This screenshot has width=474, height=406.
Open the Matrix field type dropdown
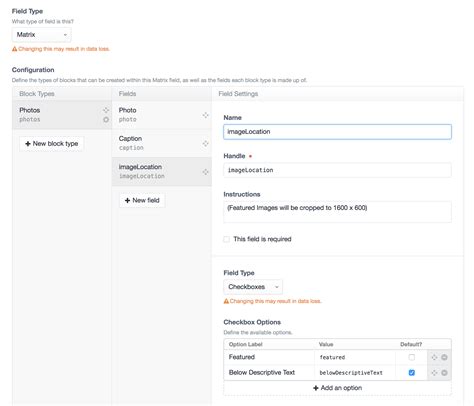click(x=42, y=35)
